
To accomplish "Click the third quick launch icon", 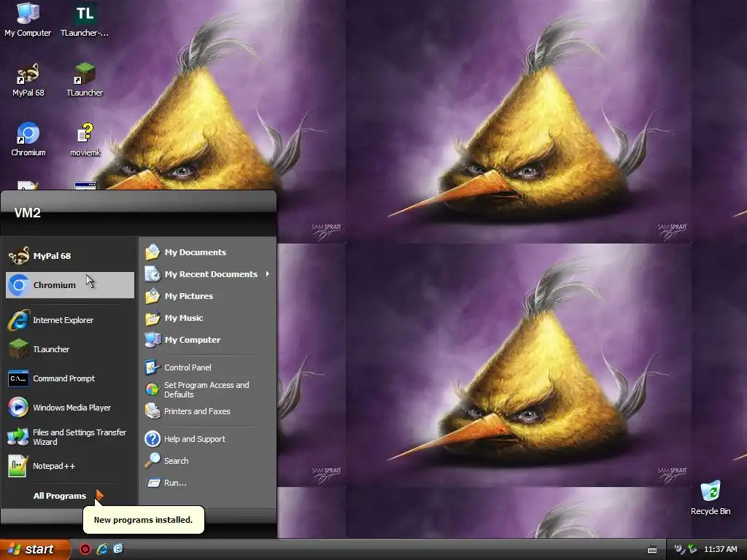I will click(x=118, y=549).
